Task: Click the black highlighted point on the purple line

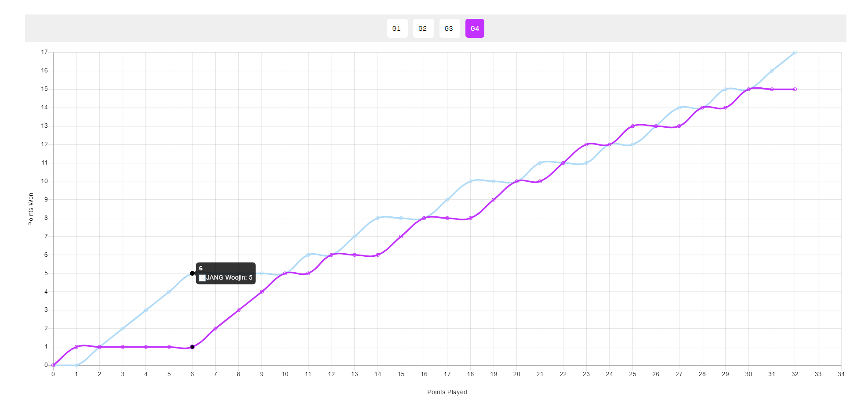Action: coord(192,347)
